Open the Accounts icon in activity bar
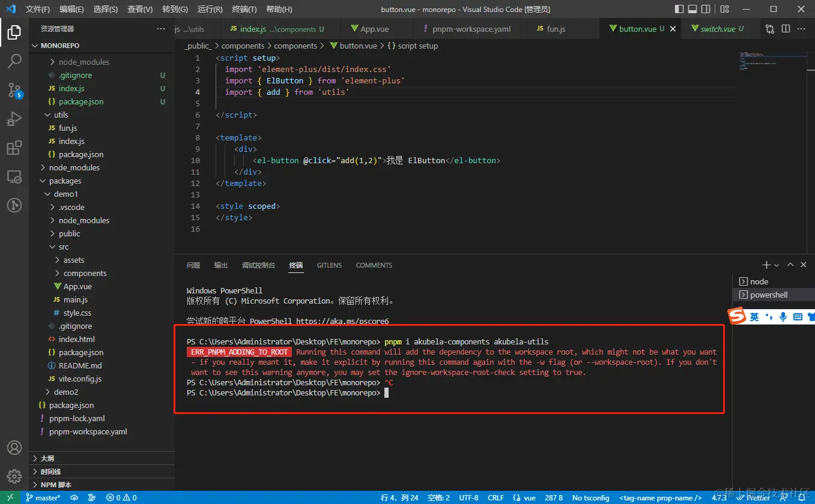The height and width of the screenshot is (504, 815). coord(14,448)
